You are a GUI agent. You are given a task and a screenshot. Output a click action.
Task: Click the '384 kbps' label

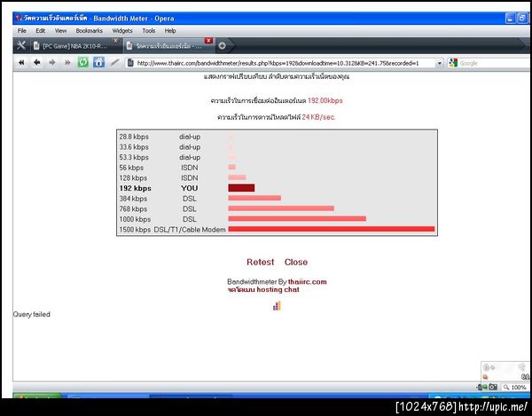[133, 199]
